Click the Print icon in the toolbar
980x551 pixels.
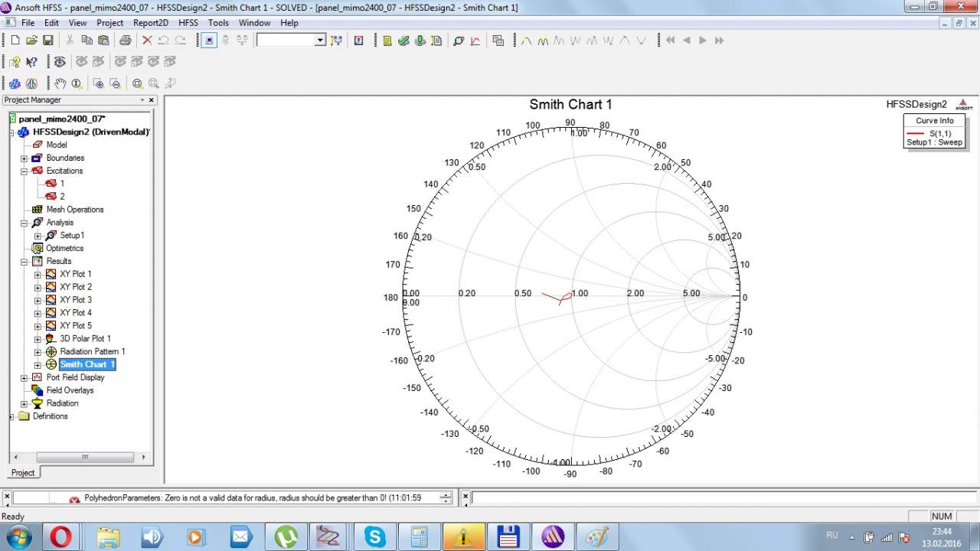click(x=125, y=41)
